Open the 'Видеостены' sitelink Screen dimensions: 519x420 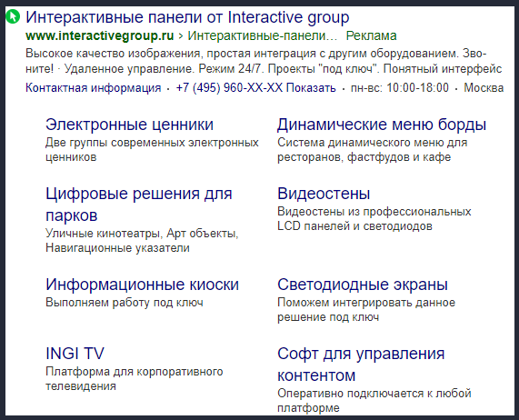[x=324, y=194]
